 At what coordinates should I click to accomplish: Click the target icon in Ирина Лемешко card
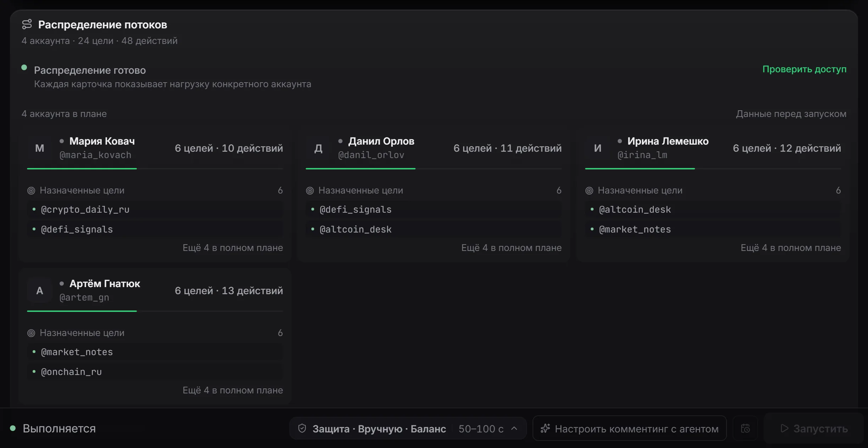[589, 191]
